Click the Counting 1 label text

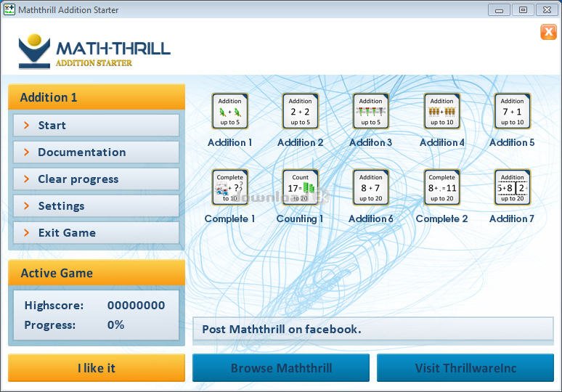(x=300, y=219)
